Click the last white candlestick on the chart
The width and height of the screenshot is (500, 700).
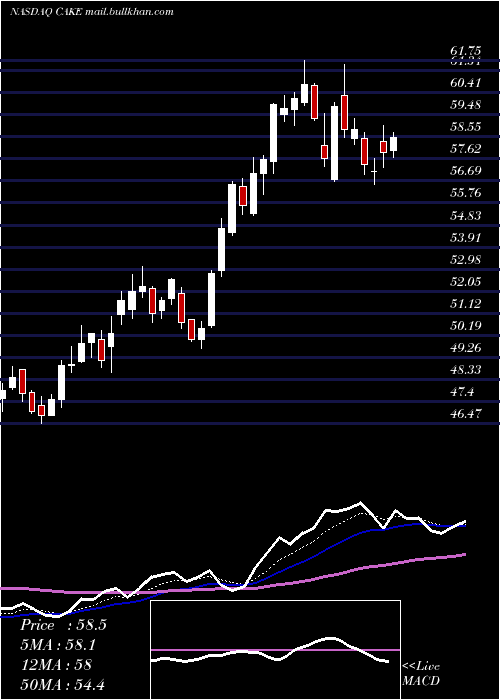393,144
